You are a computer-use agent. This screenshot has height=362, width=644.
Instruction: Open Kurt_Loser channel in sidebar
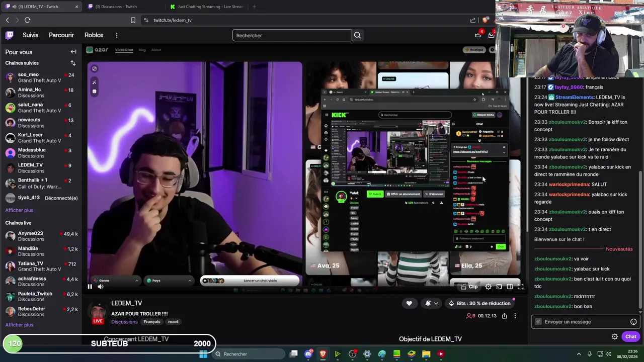tap(40, 138)
